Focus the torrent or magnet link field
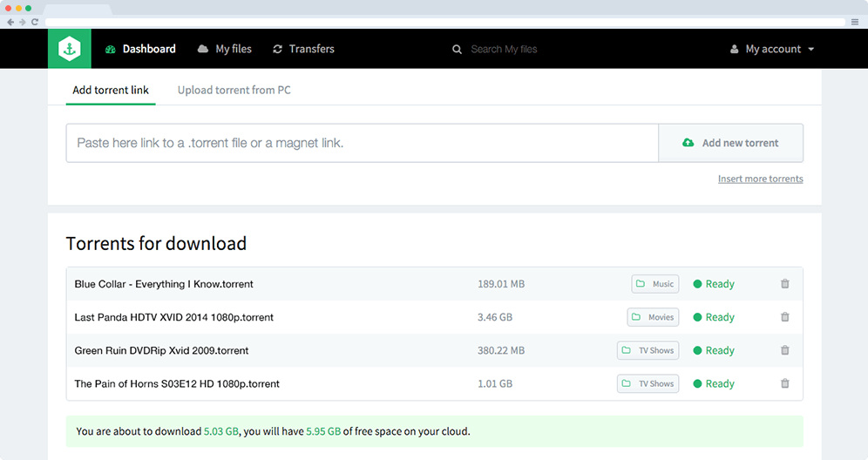 pyautogui.click(x=362, y=143)
